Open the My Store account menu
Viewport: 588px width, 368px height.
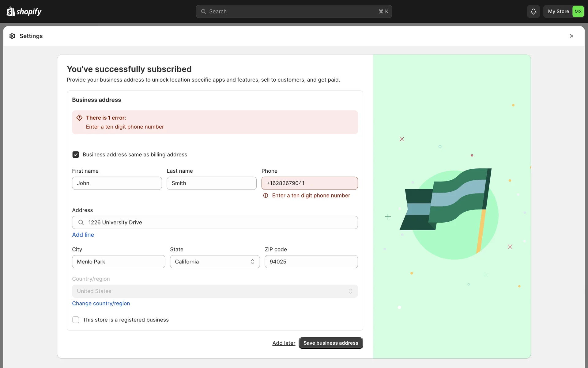(558, 12)
